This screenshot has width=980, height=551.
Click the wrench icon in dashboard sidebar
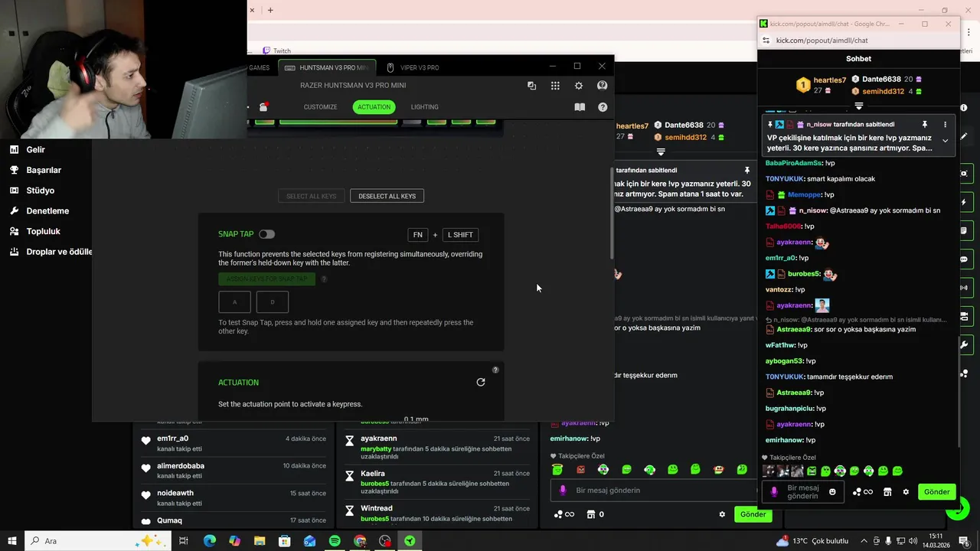click(14, 210)
